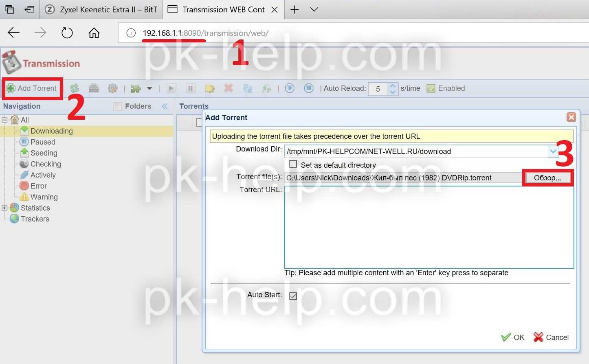The height and width of the screenshot is (364, 589).
Task: Open the Download Dir dropdown
Action: (x=553, y=151)
